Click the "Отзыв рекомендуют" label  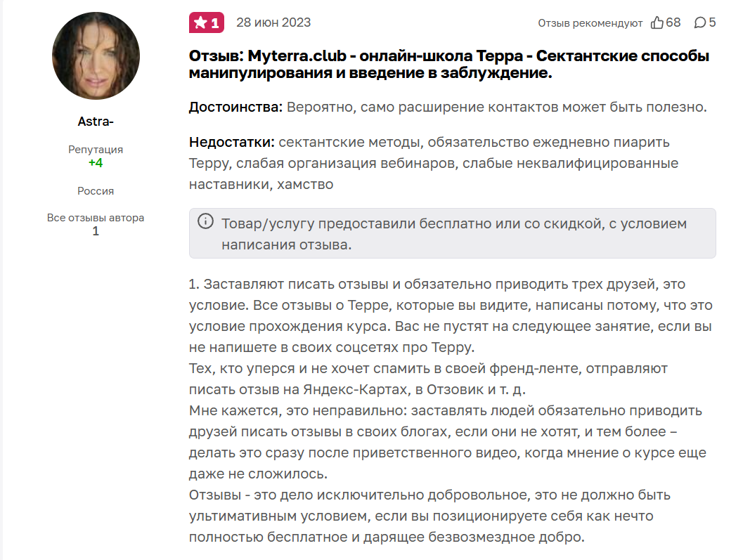coord(590,23)
